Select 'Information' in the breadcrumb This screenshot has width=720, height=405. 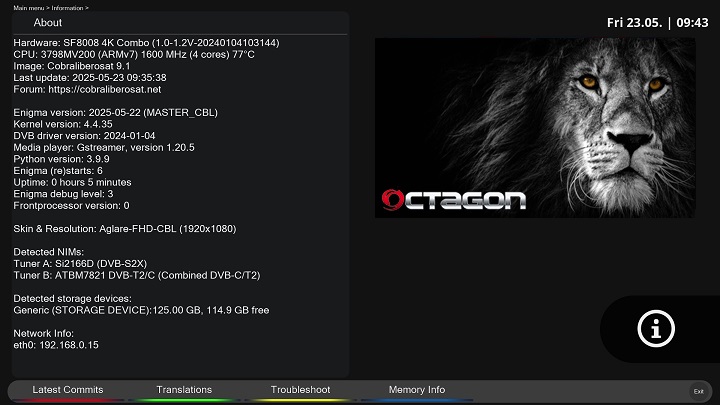point(68,8)
